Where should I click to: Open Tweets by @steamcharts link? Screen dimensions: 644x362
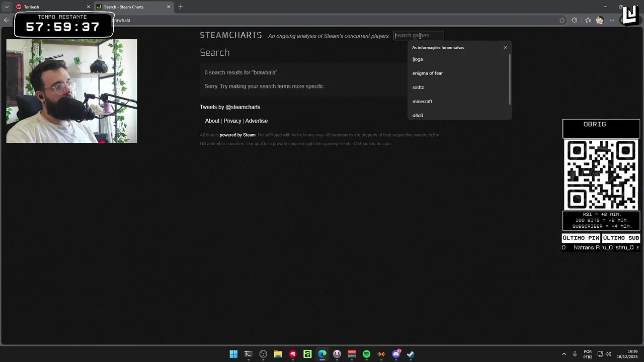(x=230, y=107)
